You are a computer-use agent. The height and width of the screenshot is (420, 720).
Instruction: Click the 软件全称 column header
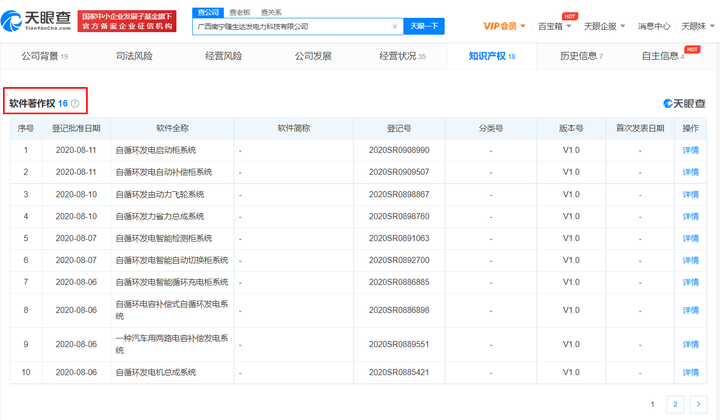(x=172, y=129)
